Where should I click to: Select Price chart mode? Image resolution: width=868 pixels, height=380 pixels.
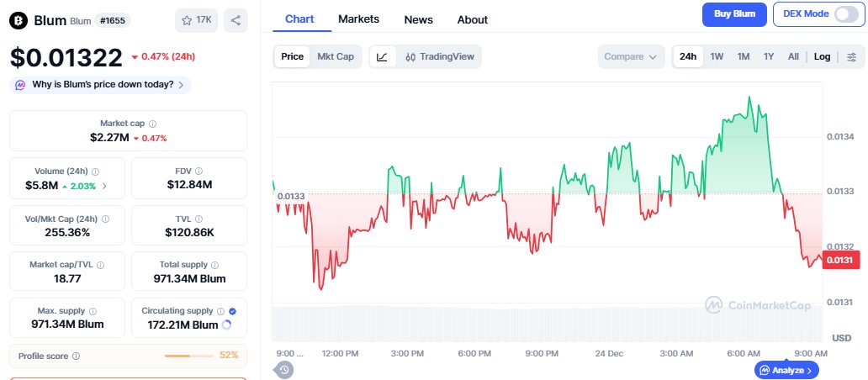293,56
